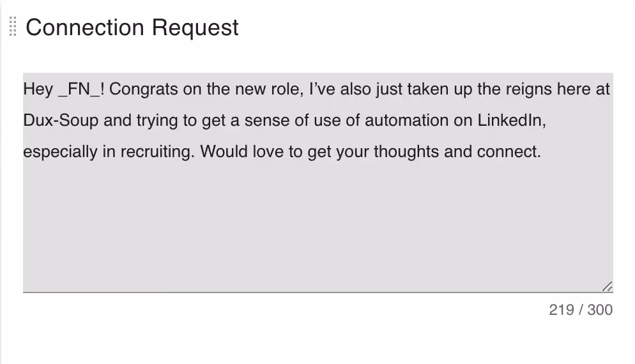Click the word Would in third line
Viewport: 635px width, 364px height.
pos(224,152)
